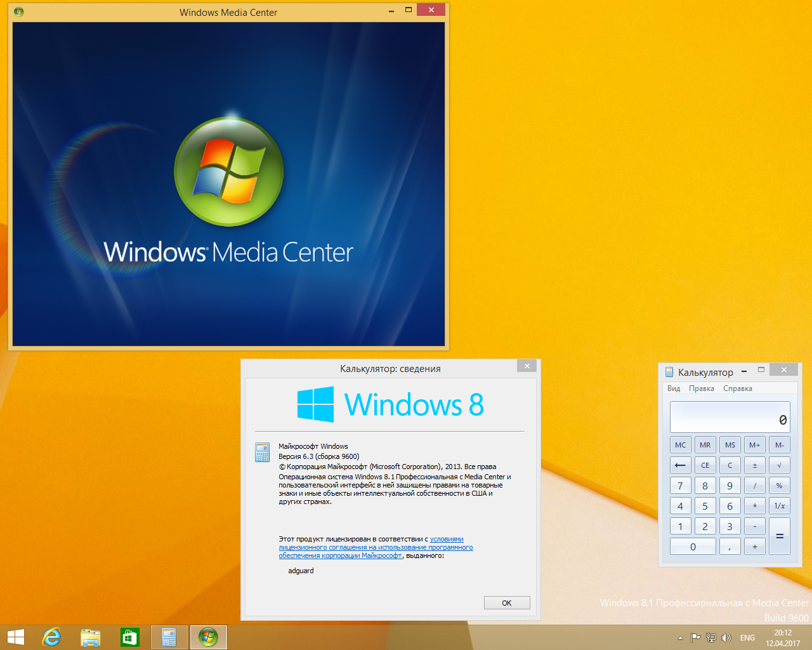Screen dimensions: 812x650
Task: Click digit 5 on Calculator
Action: (x=705, y=506)
